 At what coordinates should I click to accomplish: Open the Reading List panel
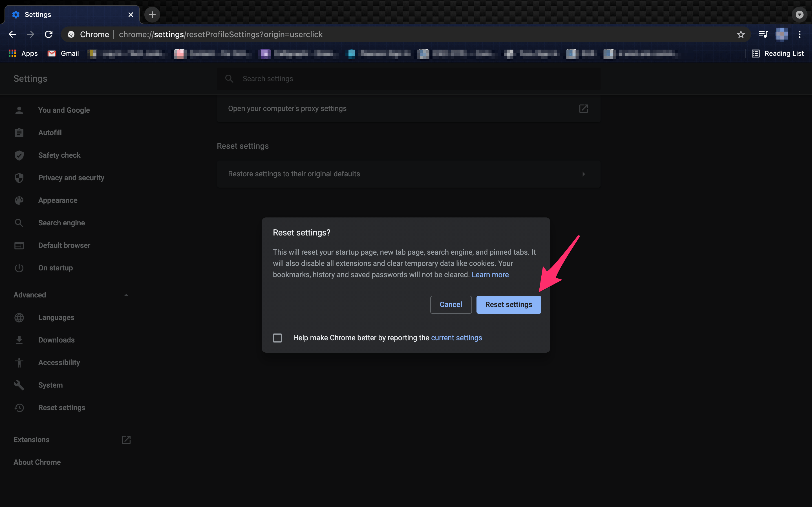pyautogui.click(x=777, y=53)
